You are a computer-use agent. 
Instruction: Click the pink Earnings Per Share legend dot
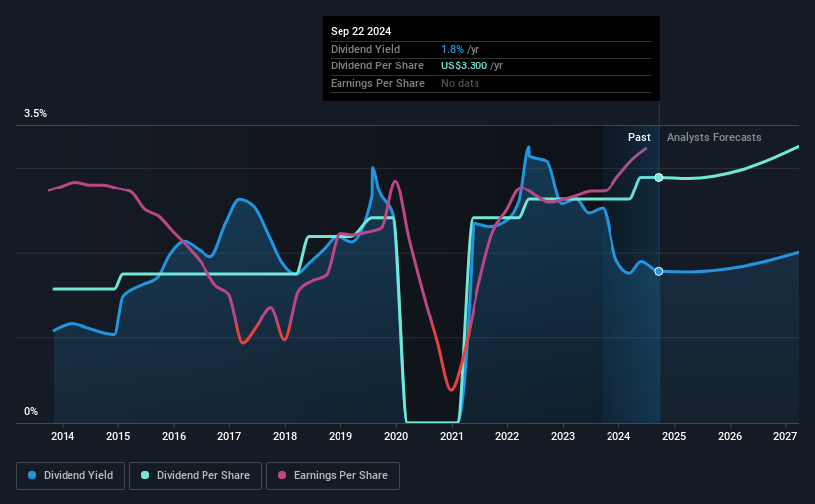coord(282,475)
